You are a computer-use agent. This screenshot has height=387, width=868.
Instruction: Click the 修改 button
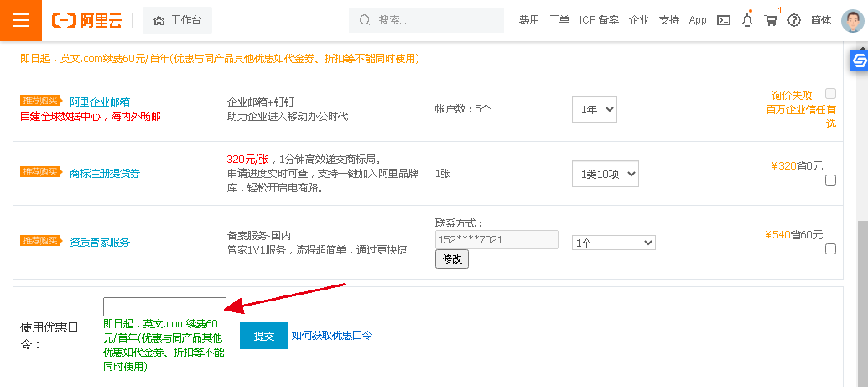[452, 259]
